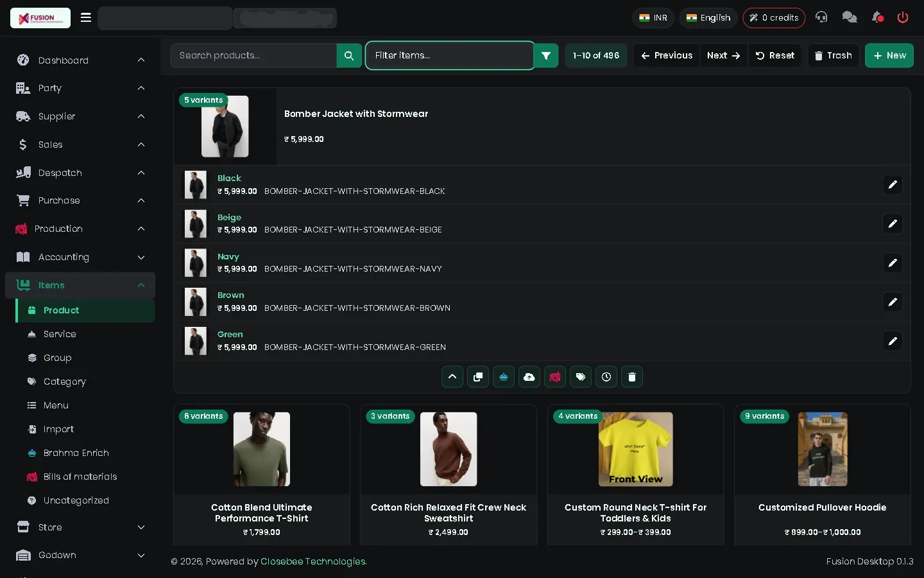Viewport: 924px width, 578px height.
Task: Expand the Store sidebar section
Action: (x=80, y=527)
